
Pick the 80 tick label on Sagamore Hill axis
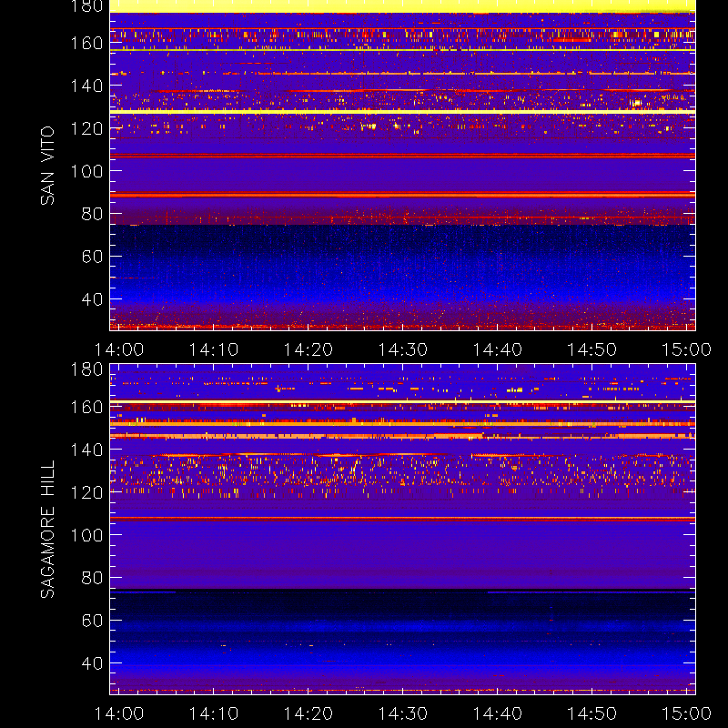pyautogui.click(x=92, y=578)
